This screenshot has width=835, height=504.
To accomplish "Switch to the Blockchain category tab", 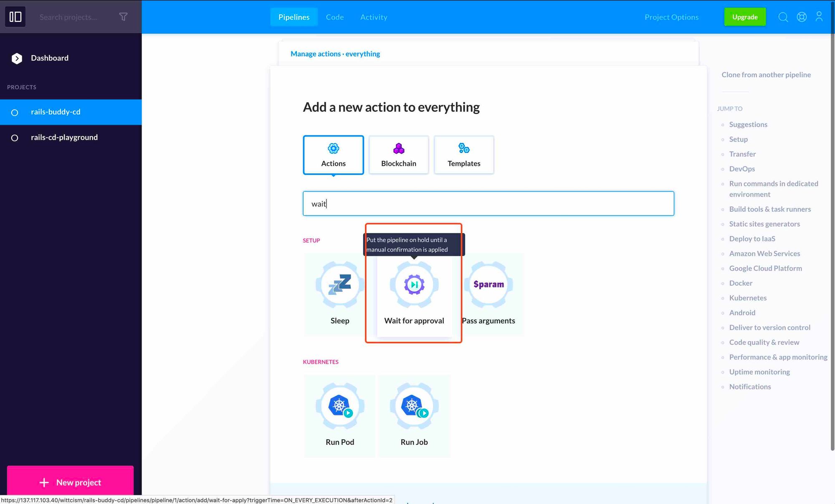I will 398,155.
